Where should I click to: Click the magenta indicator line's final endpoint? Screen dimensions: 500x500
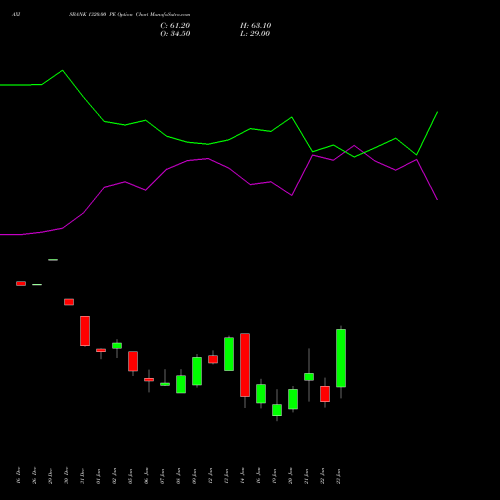[x=437, y=200]
